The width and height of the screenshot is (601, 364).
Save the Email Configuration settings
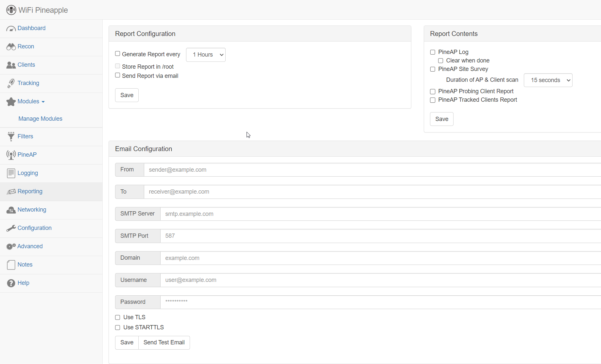[x=127, y=342]
